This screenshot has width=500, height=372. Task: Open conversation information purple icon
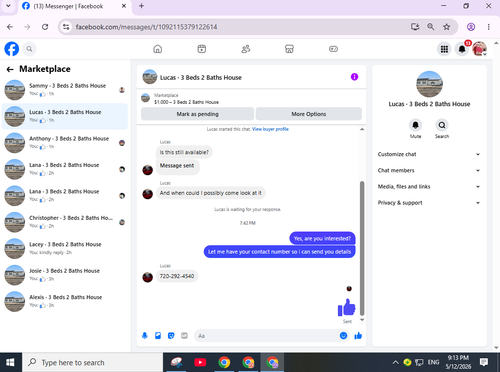click(x=354, y=77)
